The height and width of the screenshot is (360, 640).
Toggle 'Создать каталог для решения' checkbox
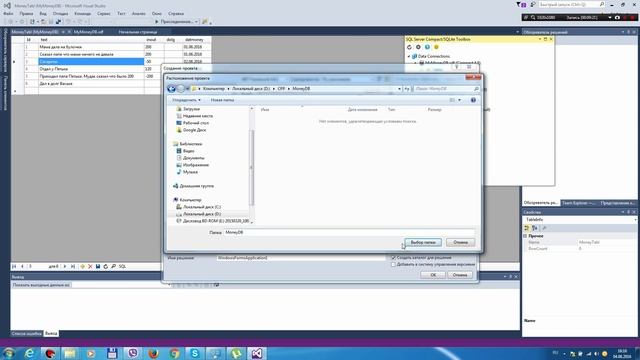393,258
